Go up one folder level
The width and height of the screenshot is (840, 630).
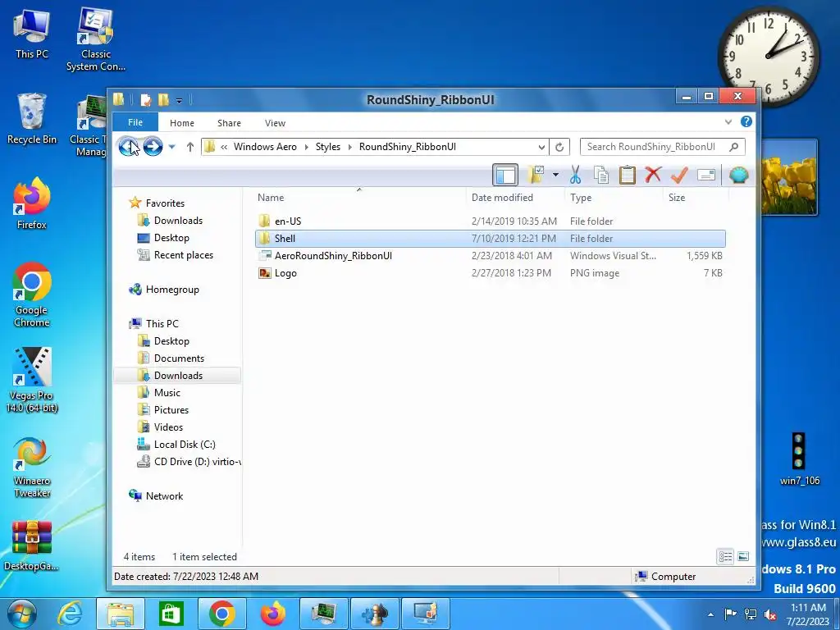coord(190,147)
